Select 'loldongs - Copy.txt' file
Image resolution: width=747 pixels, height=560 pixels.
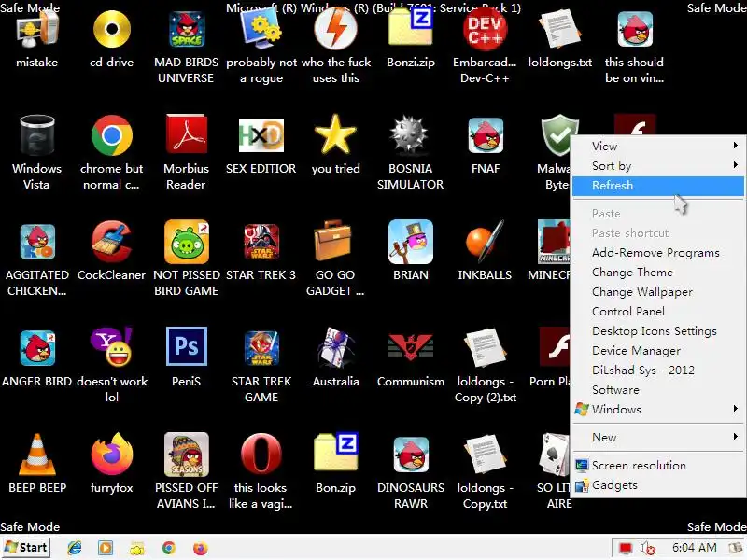(485, 455)
